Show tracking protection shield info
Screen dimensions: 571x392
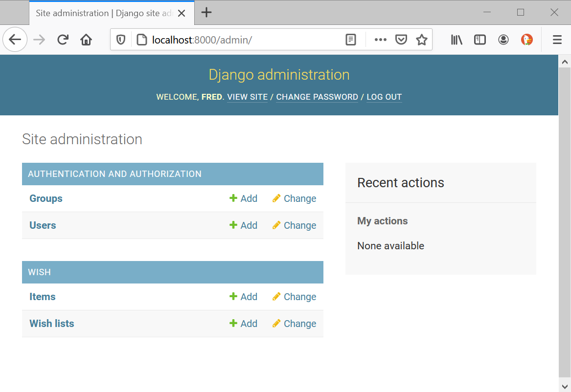[x=121, y=40]
